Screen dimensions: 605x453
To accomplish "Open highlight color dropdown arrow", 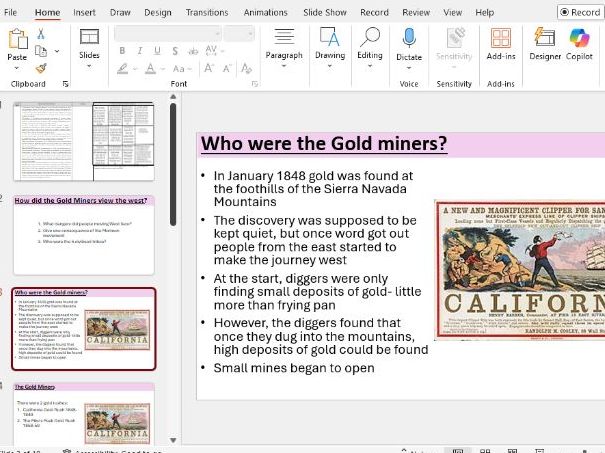I will 135,69.
